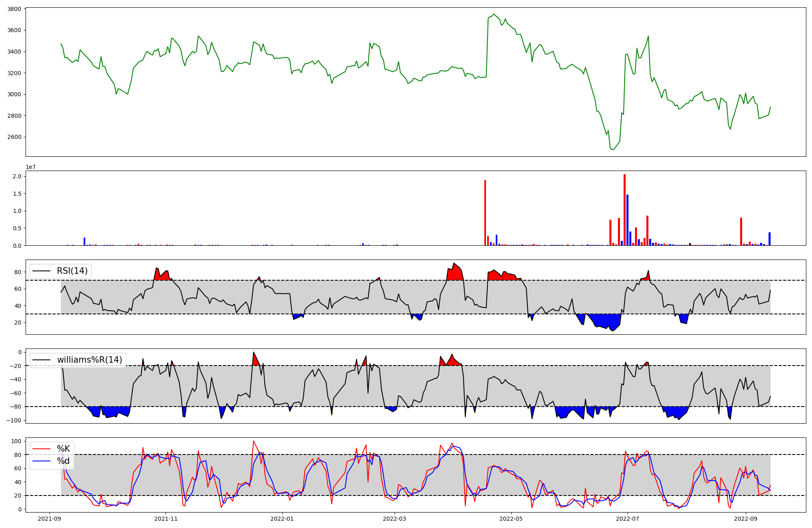This screenshot has height=528, width=812.
Task: Click the 2022-01 date tick label
Action: (x=282, y=519)
